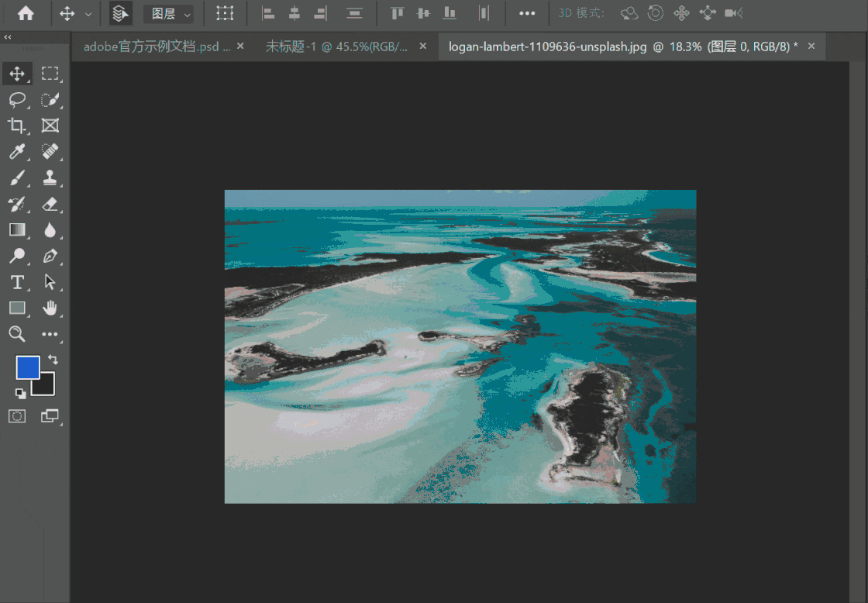
Task: Align top edges
Action: point(397,13)
